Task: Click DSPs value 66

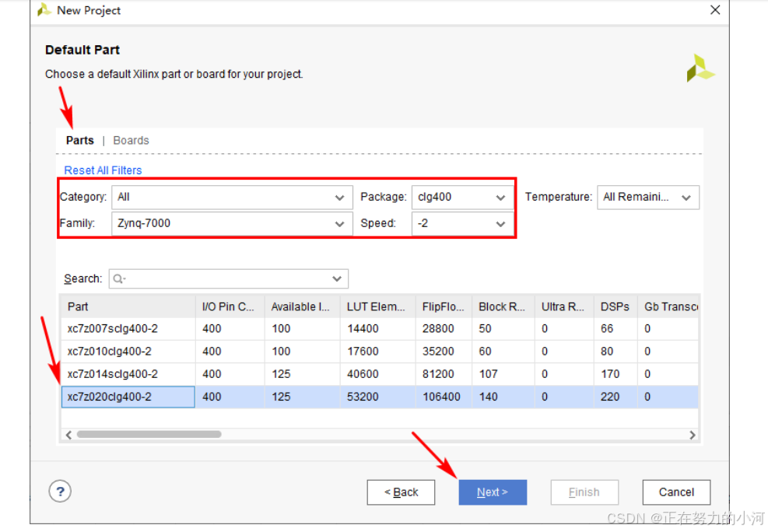Action: [607, 328]
